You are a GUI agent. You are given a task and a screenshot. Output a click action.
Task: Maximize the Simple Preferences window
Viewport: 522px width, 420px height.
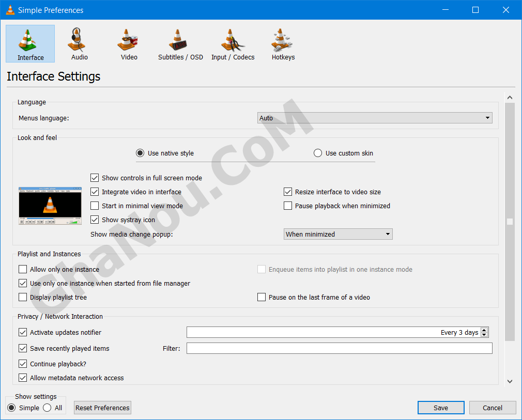point(475,10)
